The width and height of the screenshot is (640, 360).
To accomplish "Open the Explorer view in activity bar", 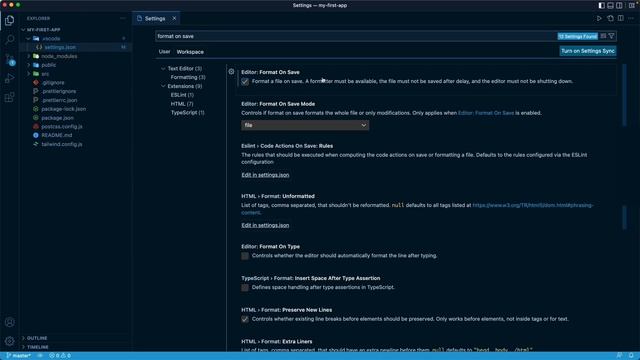I will (x=9, y=20).
